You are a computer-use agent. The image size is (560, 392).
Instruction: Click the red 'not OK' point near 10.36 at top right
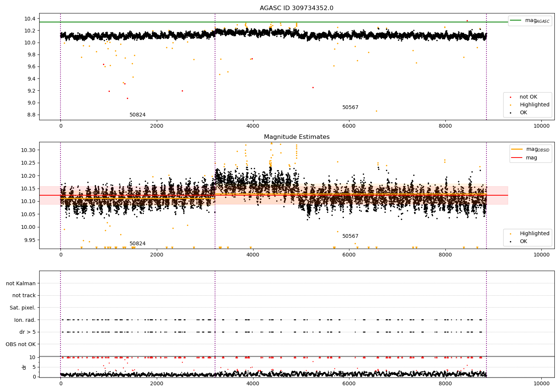point(467,21)
